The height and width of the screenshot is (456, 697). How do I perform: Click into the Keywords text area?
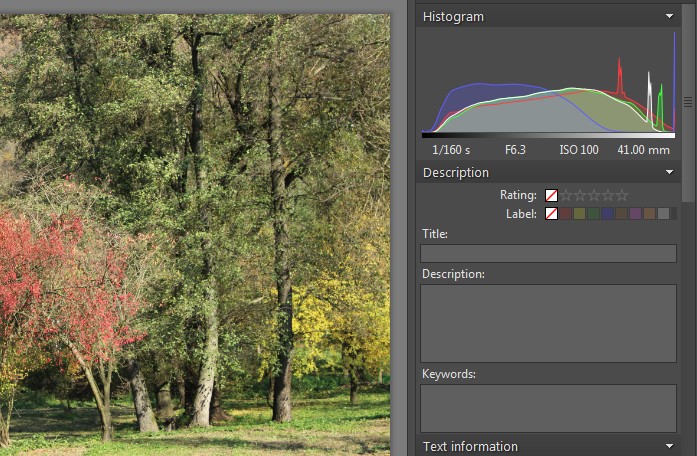tap(549, 408)
